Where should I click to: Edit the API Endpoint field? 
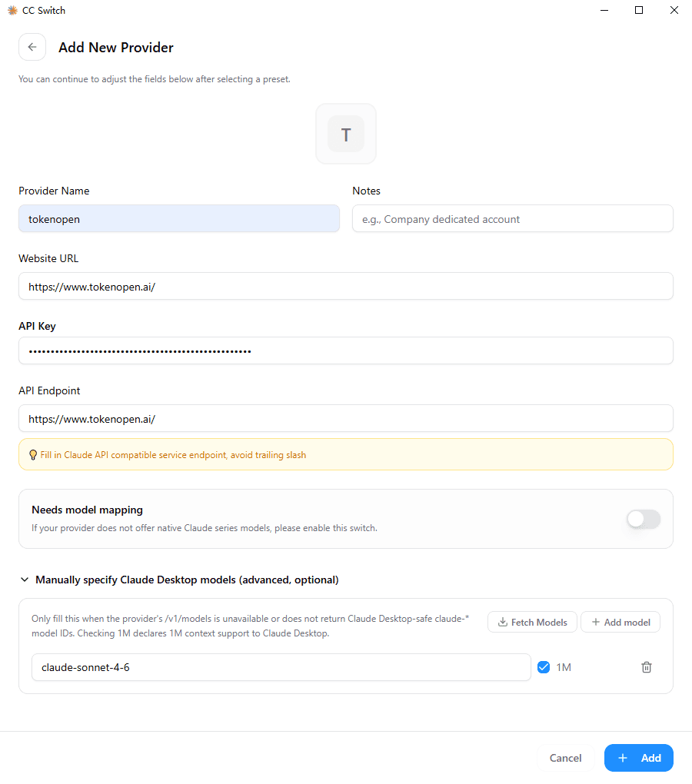pos(346,418)
